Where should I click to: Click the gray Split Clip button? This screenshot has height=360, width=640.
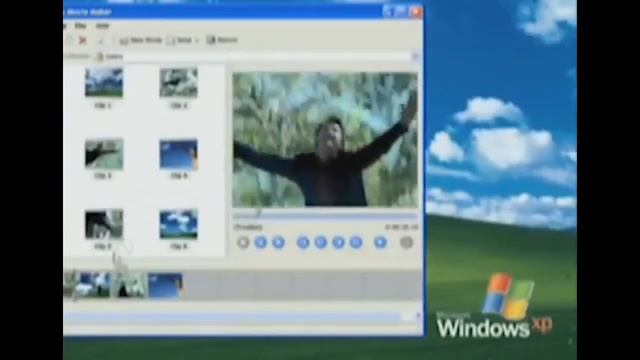[x=406, y=242]
